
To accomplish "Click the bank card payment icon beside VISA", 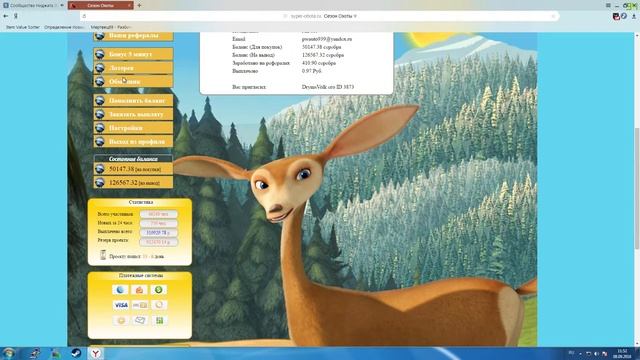I will point(140,305).
